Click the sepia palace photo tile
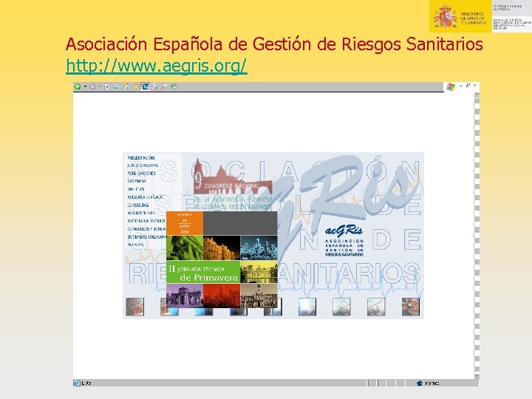 (x=259, y=296)
